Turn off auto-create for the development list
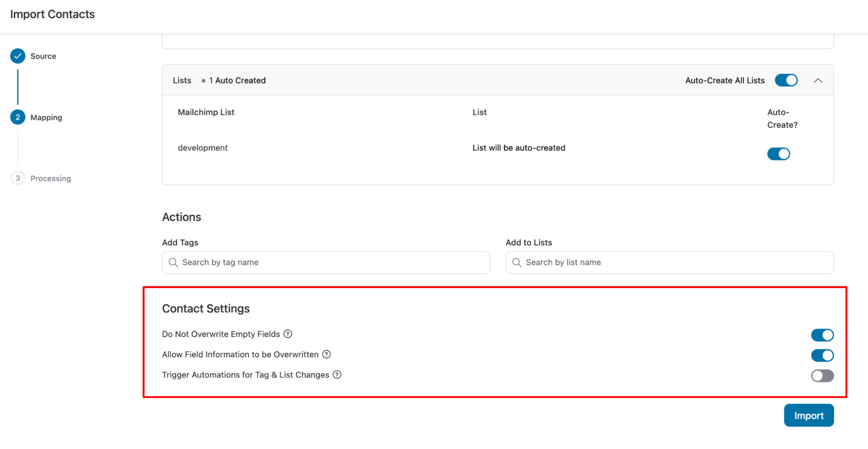868x449 pixels. (778, 153)
